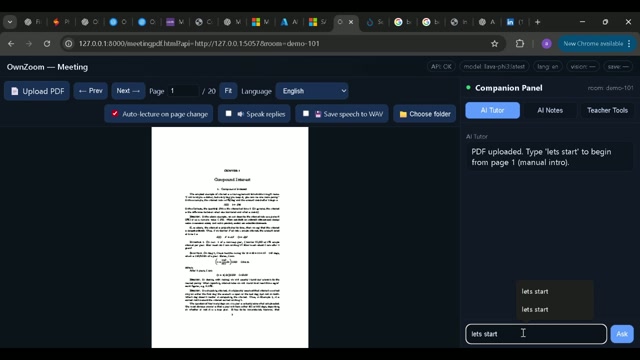
Task: Click the save status pill
Action: click(618, 67)
